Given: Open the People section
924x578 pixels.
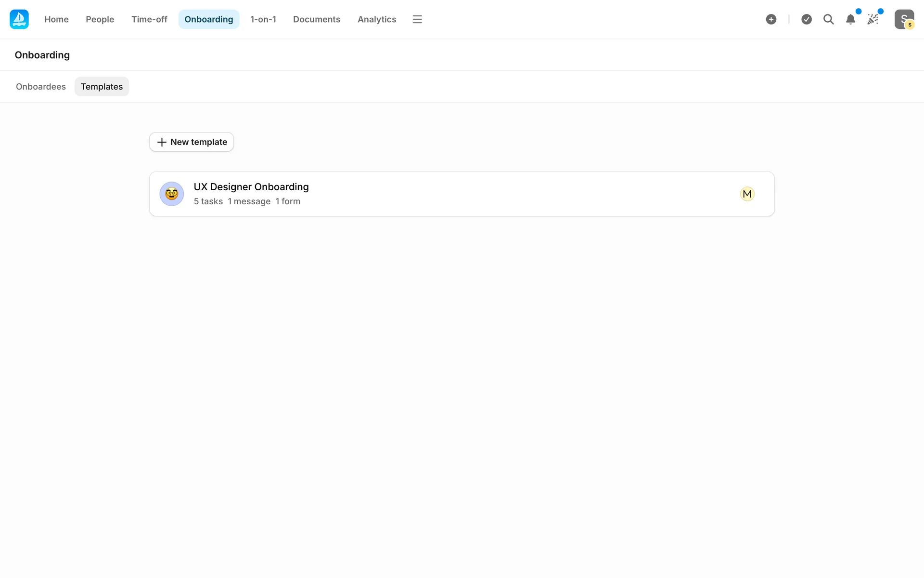Looking at the screenshot, I should (100, 19).
